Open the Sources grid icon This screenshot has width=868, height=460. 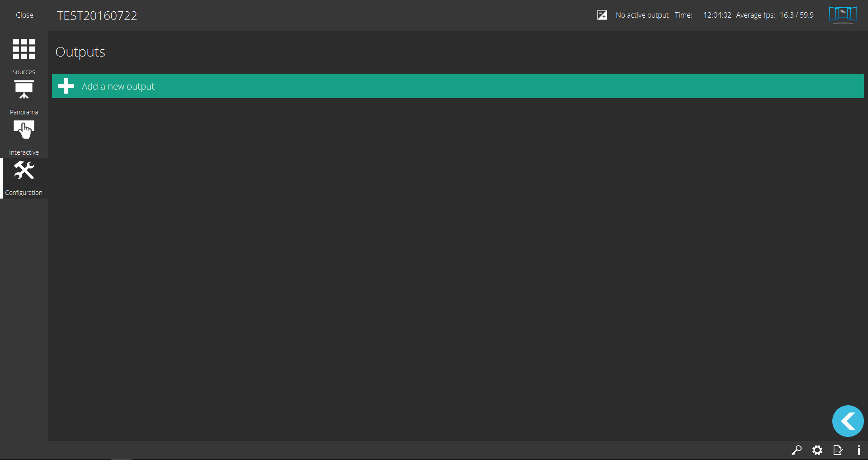click(x=24, y=49)
